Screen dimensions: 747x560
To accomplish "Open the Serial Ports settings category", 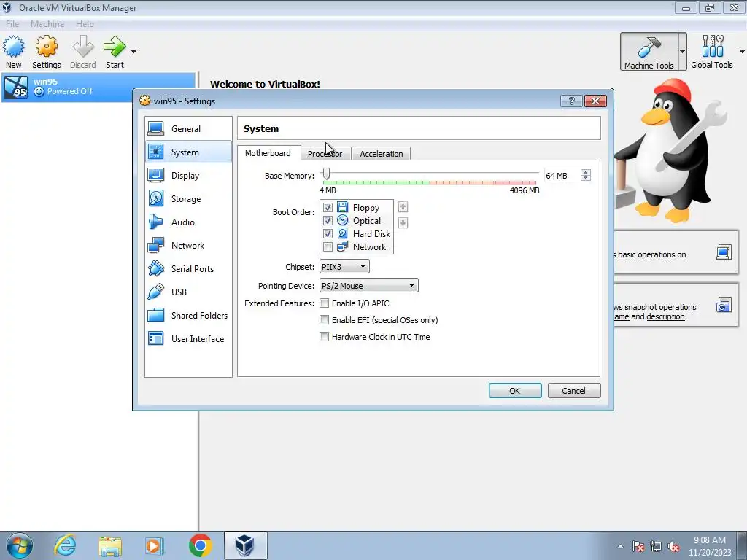I will 189,268.
